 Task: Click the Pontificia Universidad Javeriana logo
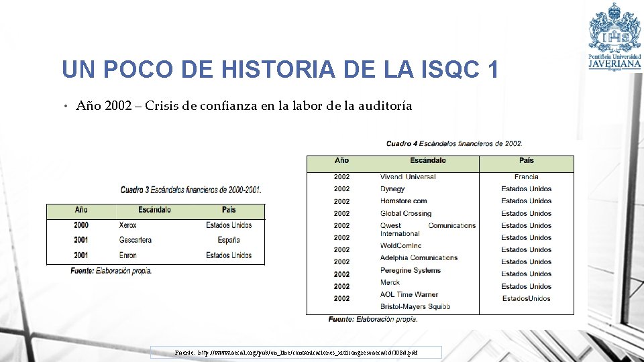pyautogui.click(x=614, y=38)
